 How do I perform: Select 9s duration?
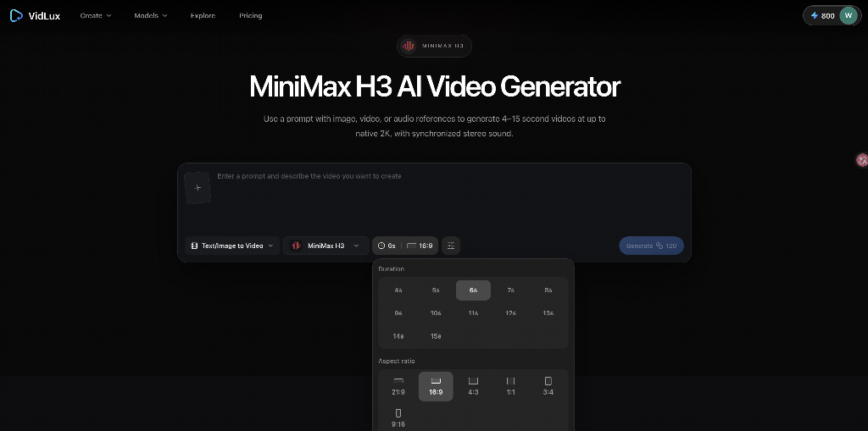[x=398, y=313]
